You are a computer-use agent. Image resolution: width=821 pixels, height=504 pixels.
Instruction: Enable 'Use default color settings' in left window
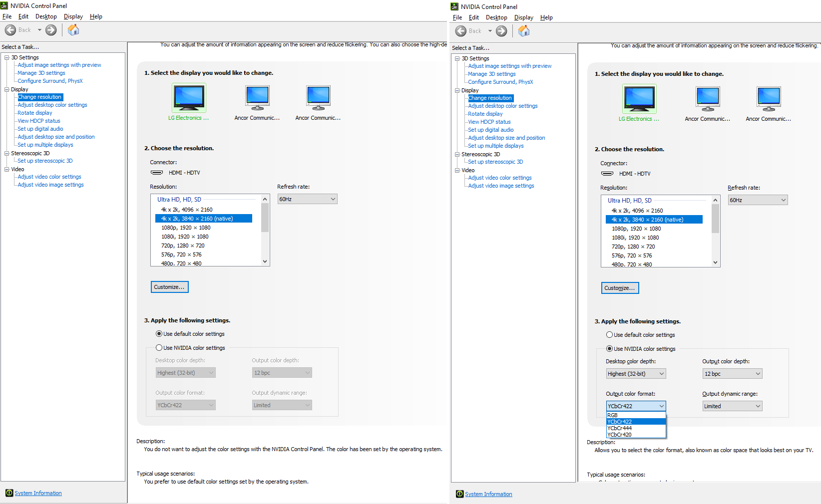159,334
